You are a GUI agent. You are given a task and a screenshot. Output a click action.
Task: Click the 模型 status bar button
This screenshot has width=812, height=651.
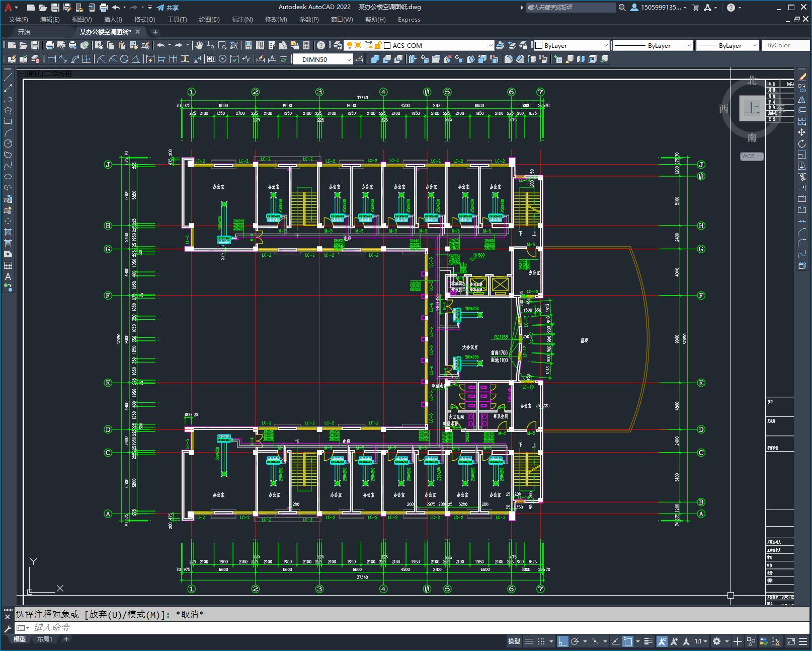(x=514, y=641)
